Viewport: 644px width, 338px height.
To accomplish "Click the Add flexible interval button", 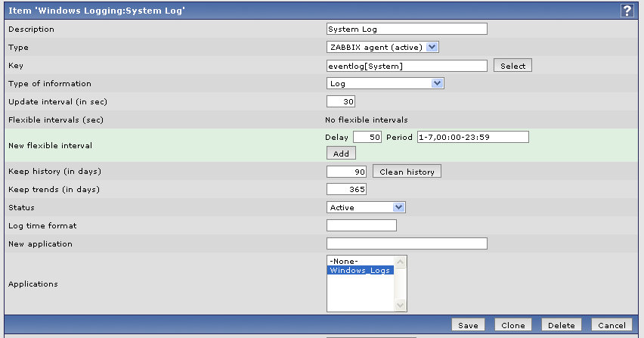I will (341, 153).
